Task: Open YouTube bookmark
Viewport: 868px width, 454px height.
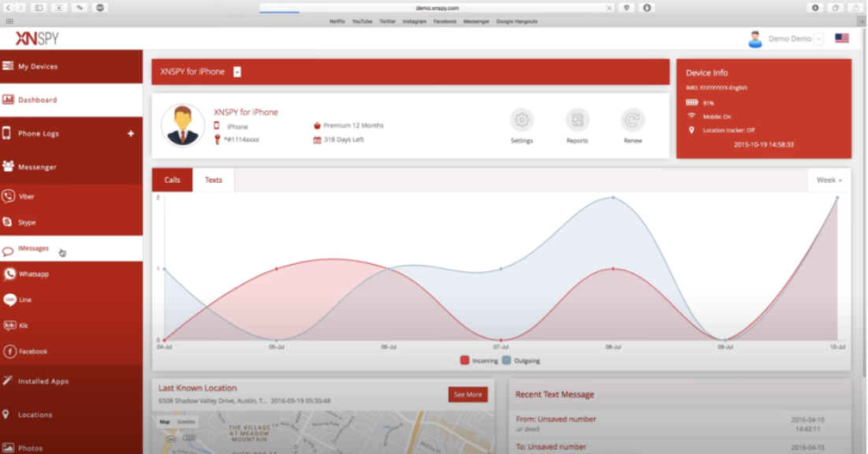Action: pos(362,21)
